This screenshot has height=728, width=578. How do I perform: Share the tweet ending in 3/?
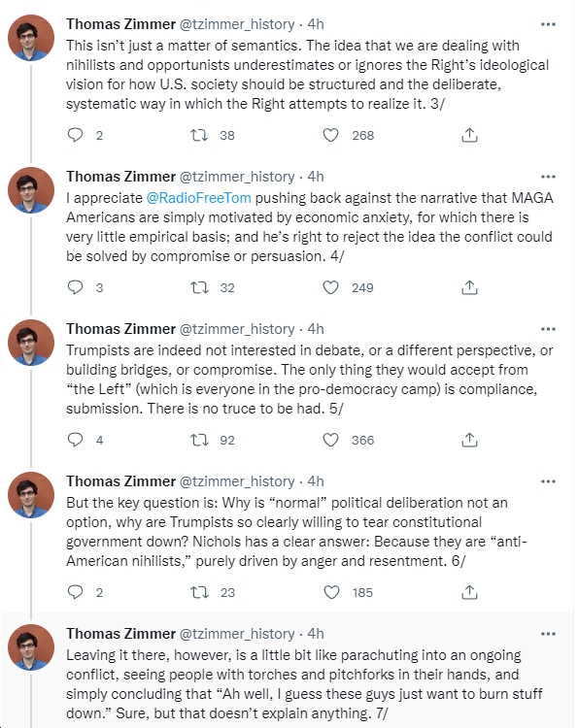(x=469, y=135)
